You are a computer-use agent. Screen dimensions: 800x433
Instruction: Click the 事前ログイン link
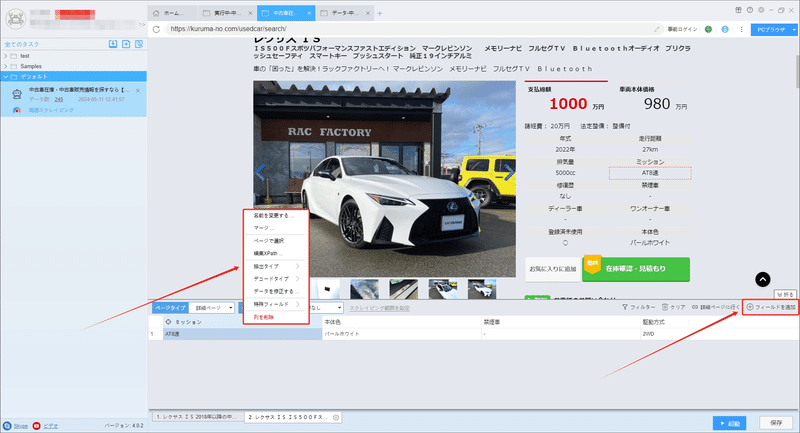(x=682, y=29)
